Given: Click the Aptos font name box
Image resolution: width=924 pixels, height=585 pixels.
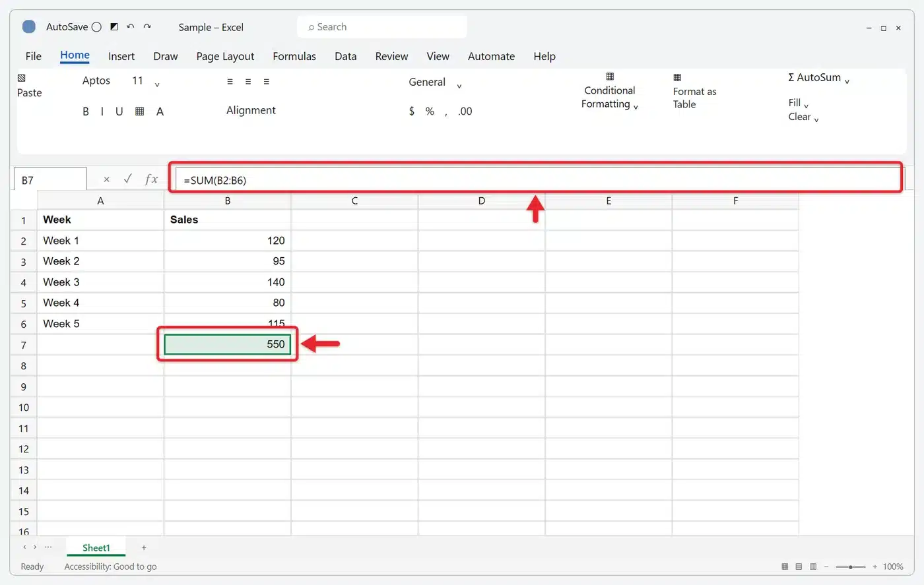Looking at the screenshot, I should (96, 80).
